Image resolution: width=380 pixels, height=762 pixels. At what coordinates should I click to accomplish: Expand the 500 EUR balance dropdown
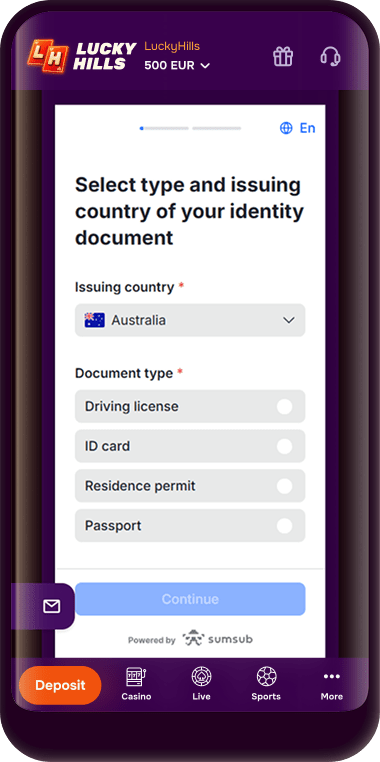click(x=177, y=65)
